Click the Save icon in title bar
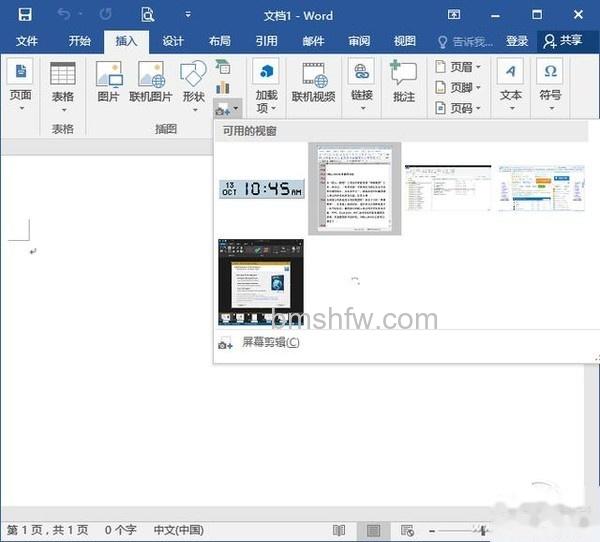Viewport: 600px width, 542px height. (25, 15)
